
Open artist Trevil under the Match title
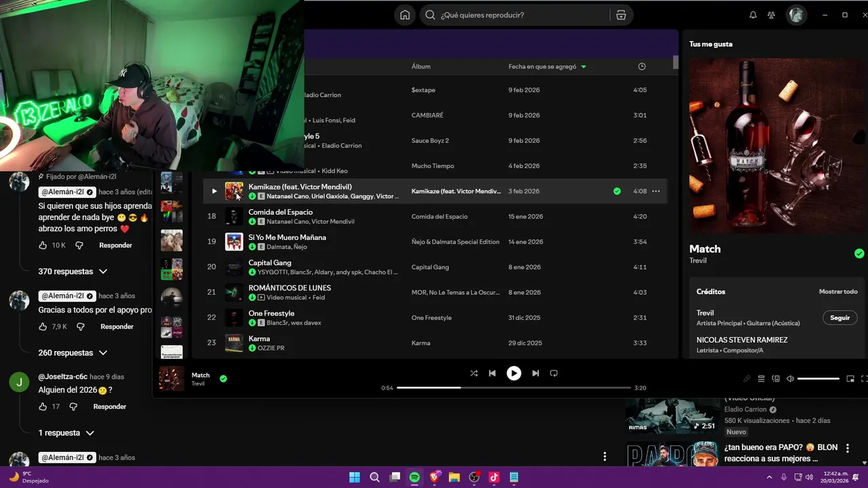pyautogui.click(x=698, y=261)
